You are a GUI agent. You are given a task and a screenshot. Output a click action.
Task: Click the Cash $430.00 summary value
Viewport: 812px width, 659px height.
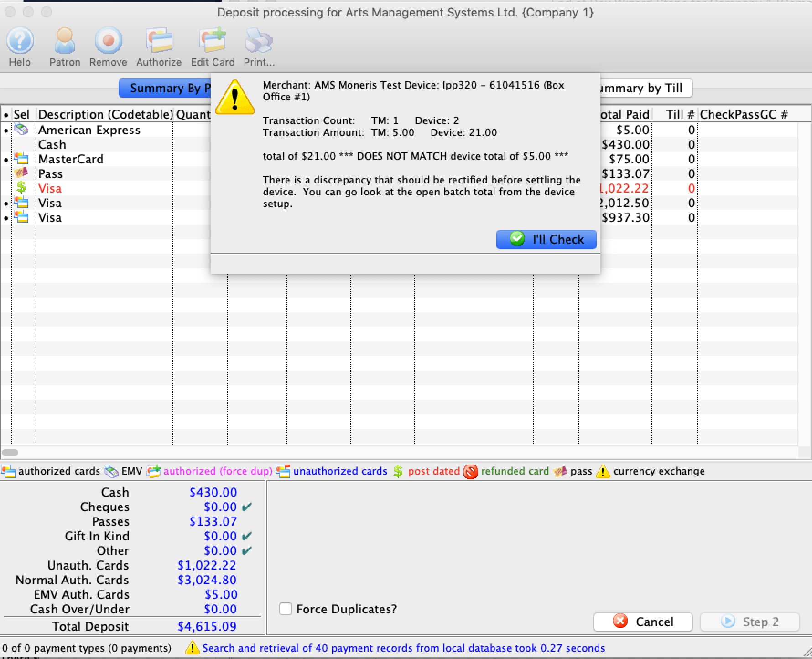click(213, 492)
